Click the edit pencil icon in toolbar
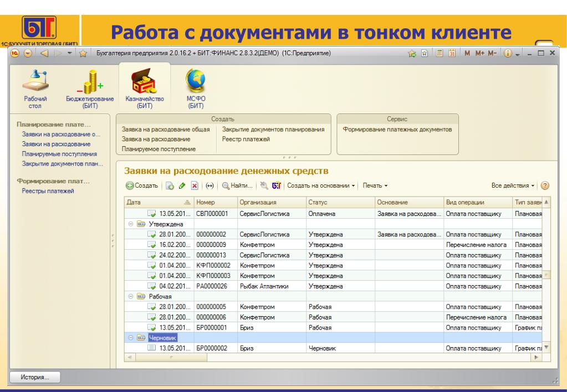This screenshot has height=392, width=567. (182, 185)
